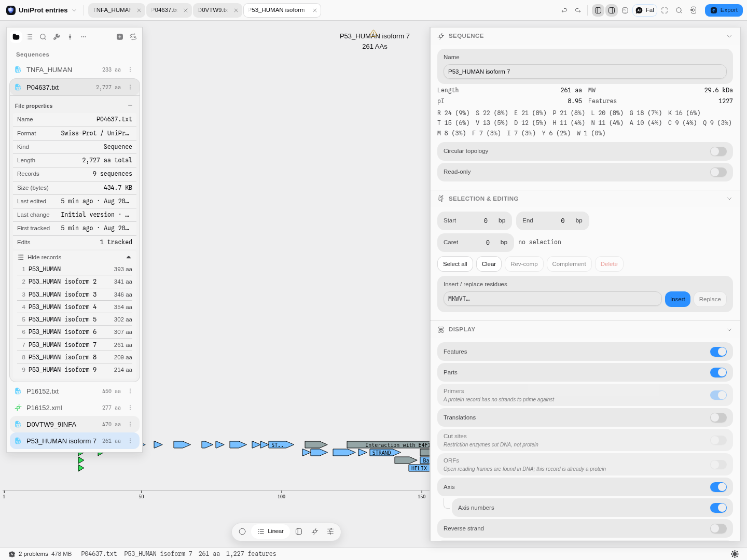Enable the Reverse strand switch
Viewport: 747px width, 560px height.
(x=718, y=529)
